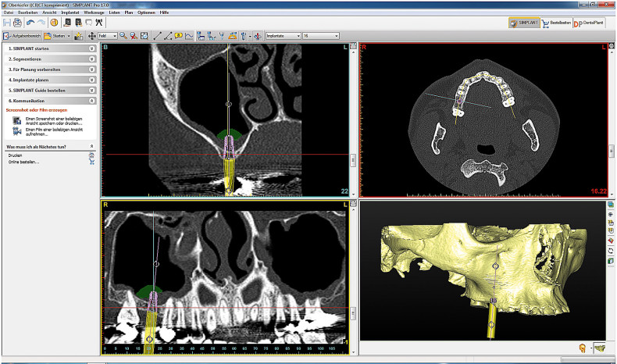617x364 pixels.
Task: Open the Listen menu
Action: 114,12
